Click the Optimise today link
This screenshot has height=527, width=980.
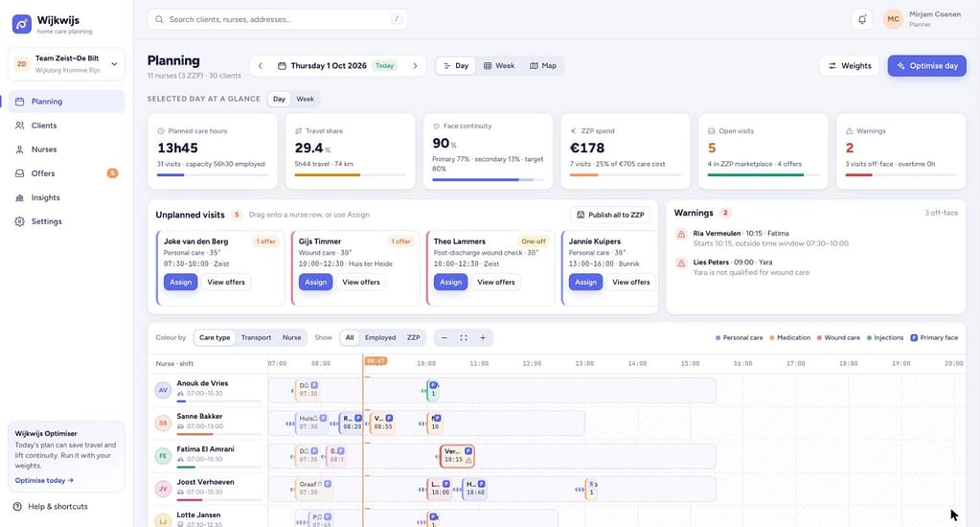44,480
